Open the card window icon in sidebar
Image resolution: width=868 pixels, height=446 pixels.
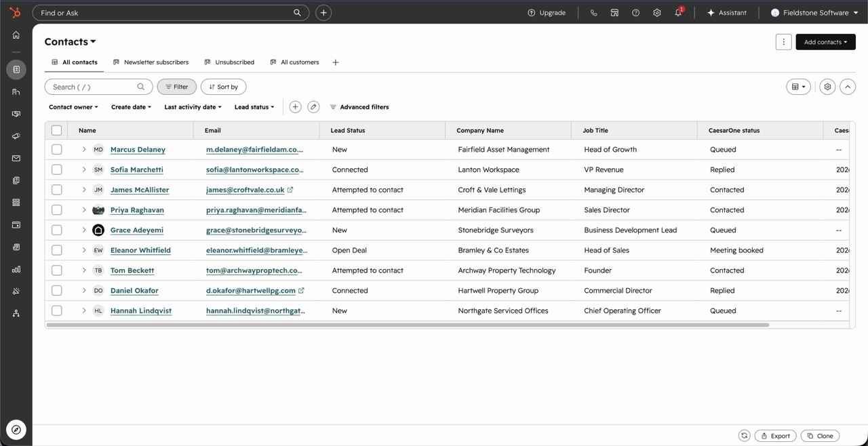(16, 225)
